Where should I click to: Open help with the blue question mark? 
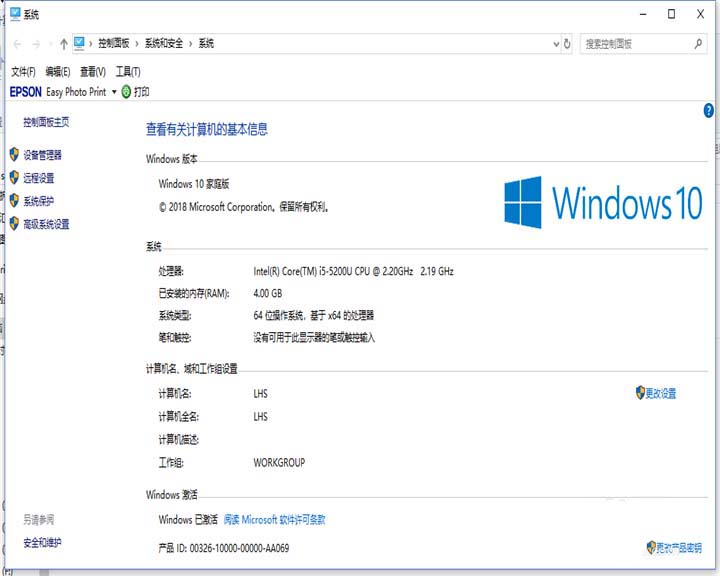(x=709, y=110)
